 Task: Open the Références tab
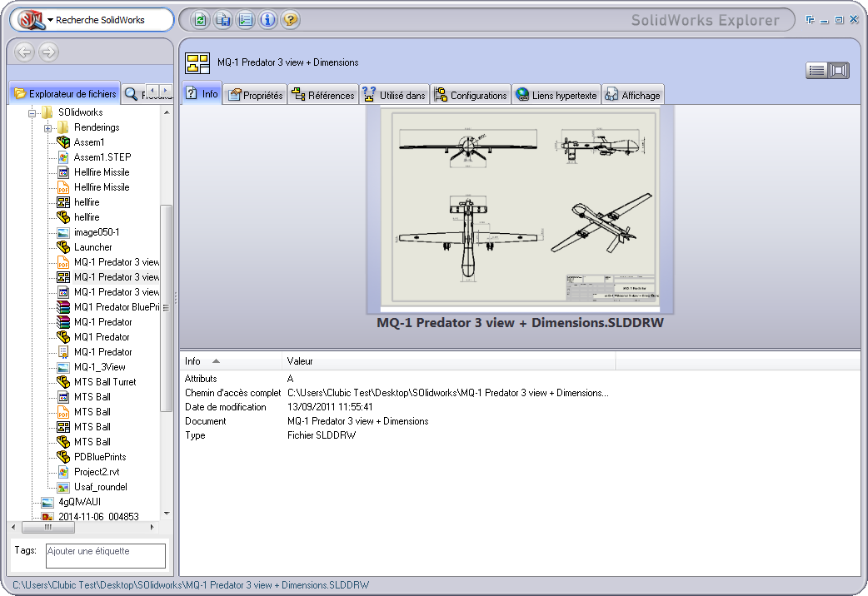pos(322,95)
